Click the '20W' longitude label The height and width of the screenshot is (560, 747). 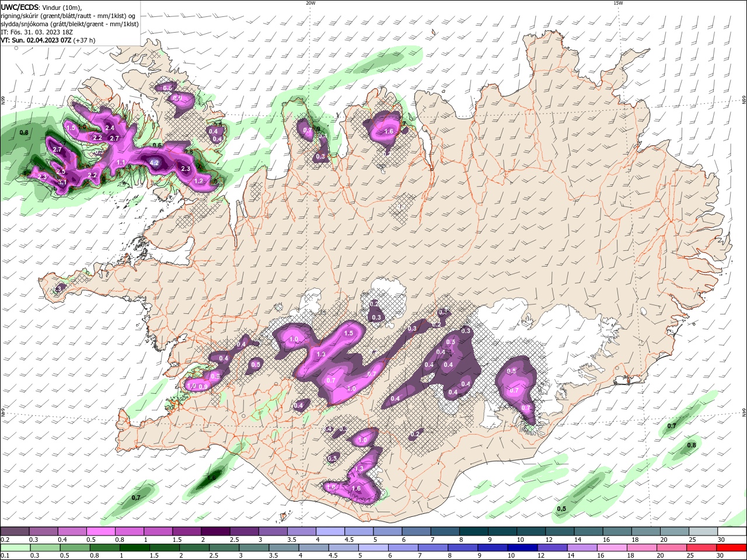click(x=310, y=3)
